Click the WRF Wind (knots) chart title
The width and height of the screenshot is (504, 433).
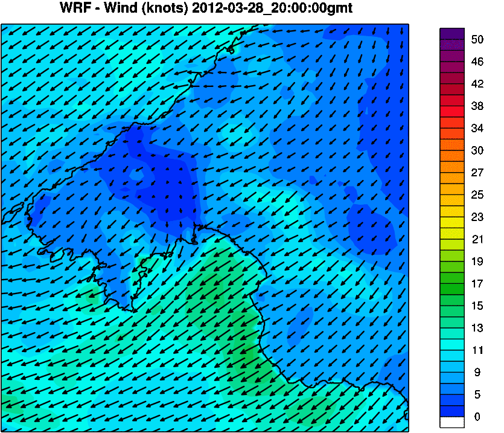[x=206, y=8]
